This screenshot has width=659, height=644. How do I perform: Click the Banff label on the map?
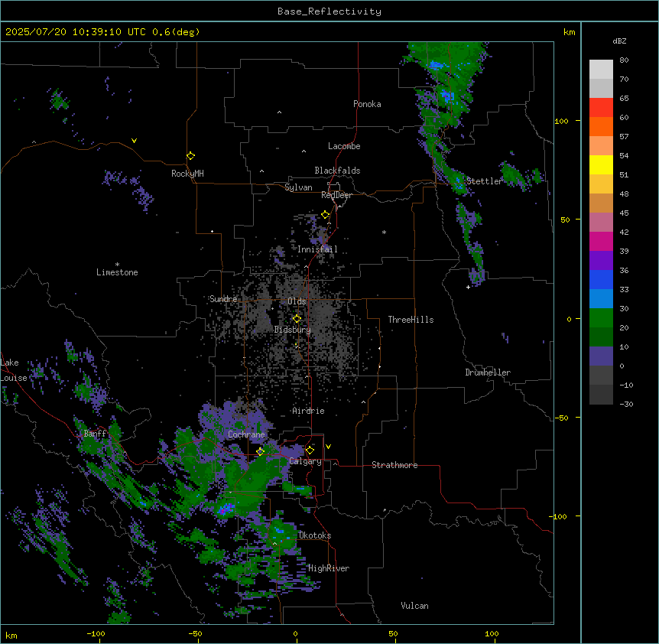95,434
